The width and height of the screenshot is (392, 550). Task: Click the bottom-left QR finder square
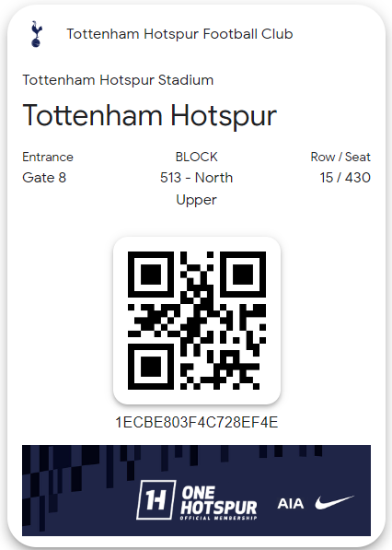click(151, 367)
